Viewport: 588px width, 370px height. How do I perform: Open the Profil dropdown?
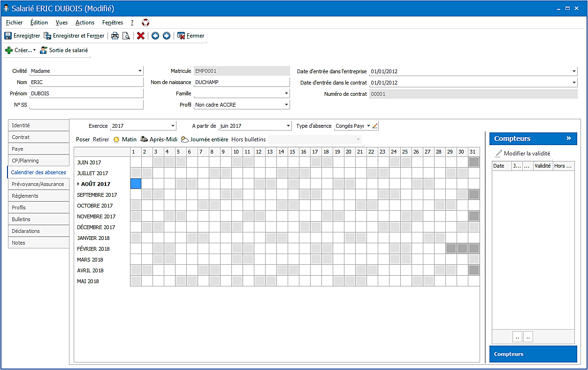coord(286,105)
